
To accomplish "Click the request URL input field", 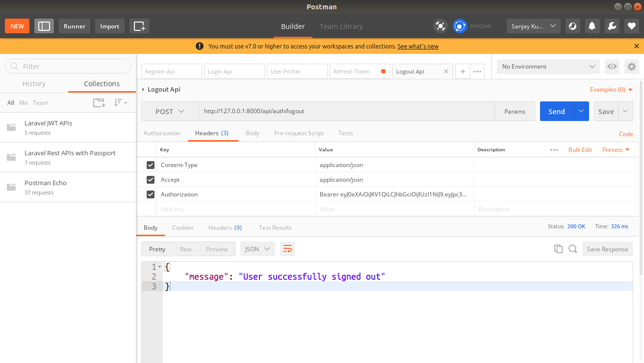I will click(x=346, y=112).
